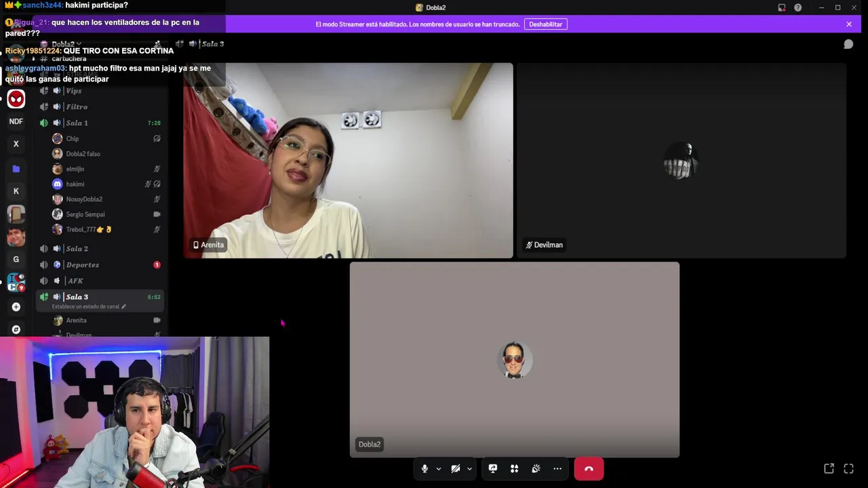Click Establece un estado de canal
Screen dimensions: 868x488
(89, 306)
